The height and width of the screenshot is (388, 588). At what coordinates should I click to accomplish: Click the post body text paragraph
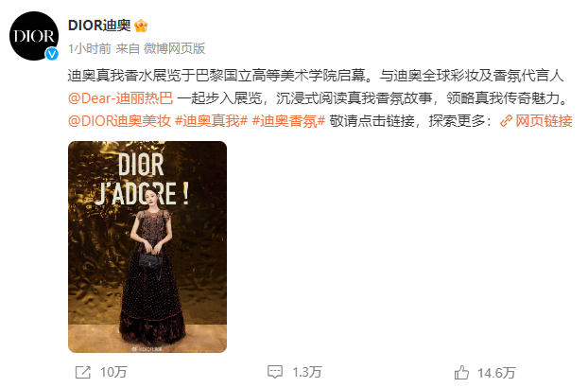tap(320, 98)
